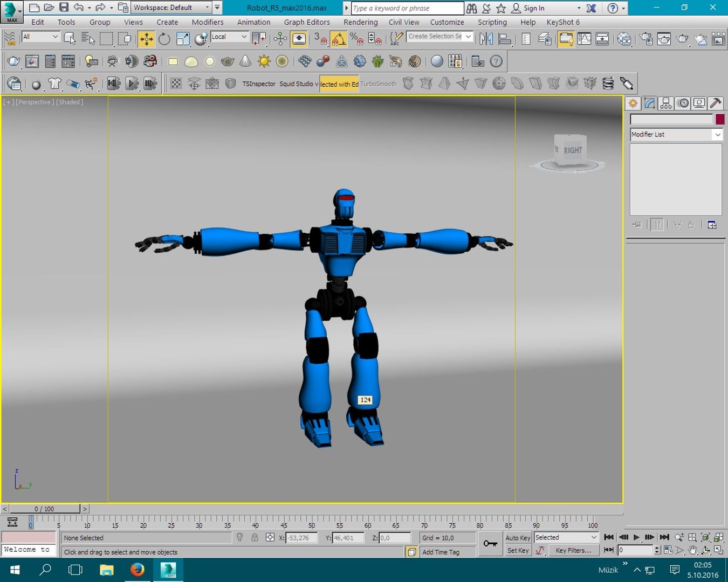Open the Local reference coordinate dropdown
728x582 pixels.
(229, 37)
